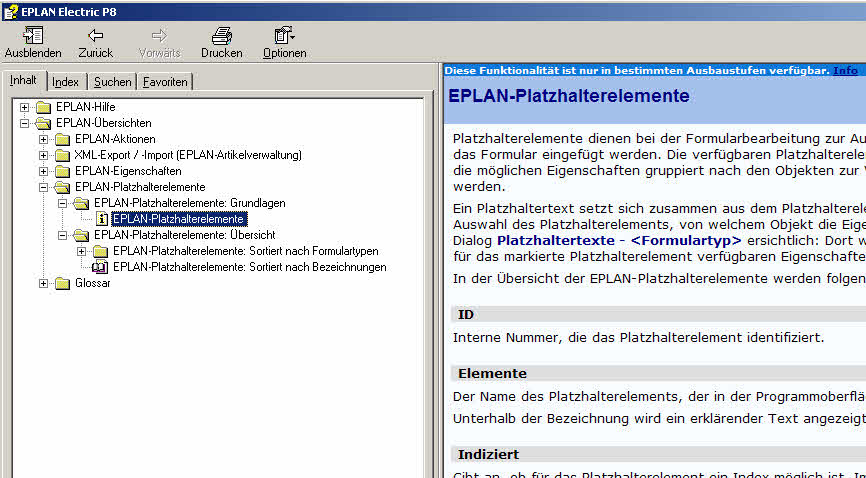The width and height of the screenshot is (866, 478).
Task: Click the EPLAN-Platzhalterelemente page title
Action: (x=569, y=96)
